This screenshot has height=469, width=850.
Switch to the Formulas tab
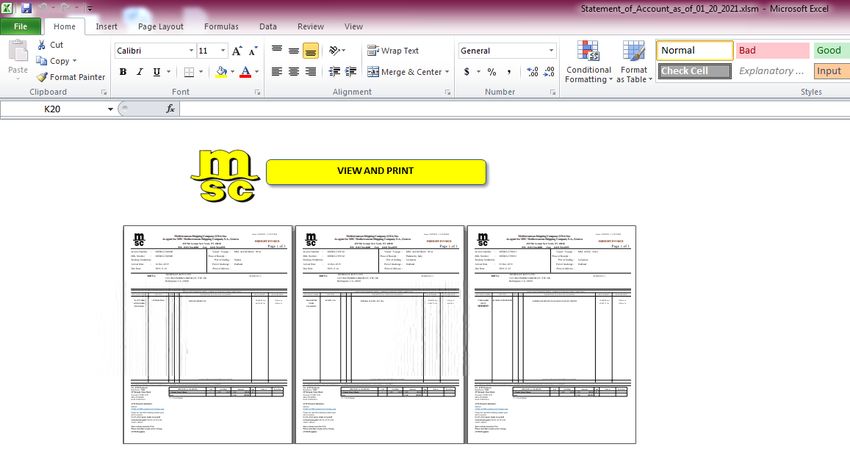tap(221, 26)
